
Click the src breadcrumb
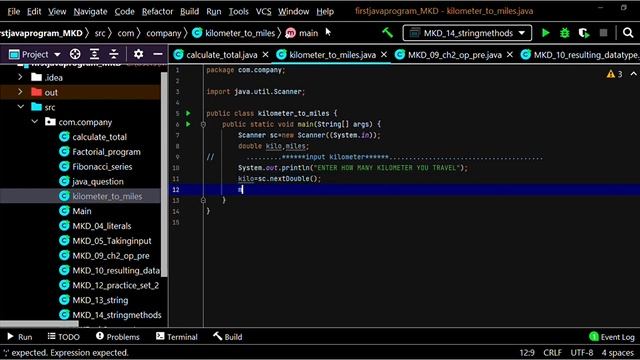click(100, 33)
